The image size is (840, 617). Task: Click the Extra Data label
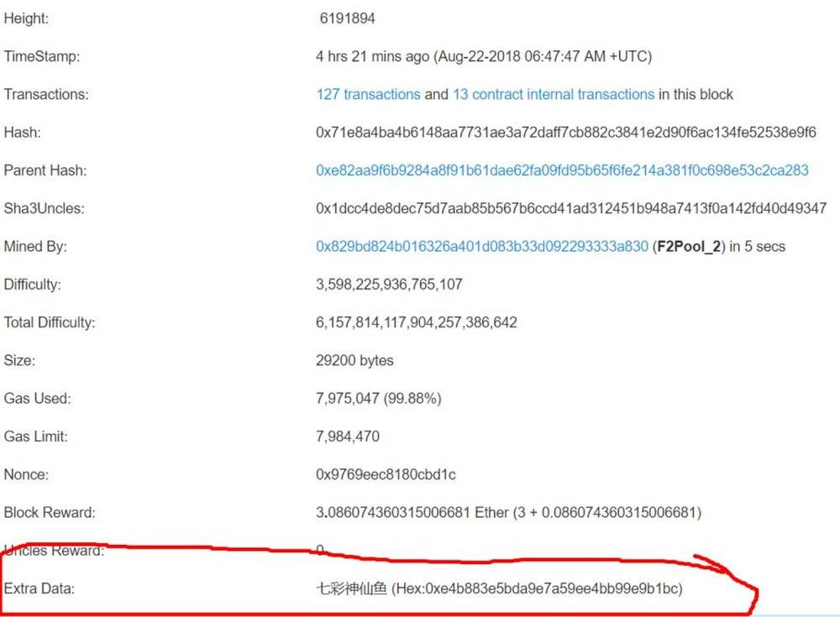coord(39,588)
